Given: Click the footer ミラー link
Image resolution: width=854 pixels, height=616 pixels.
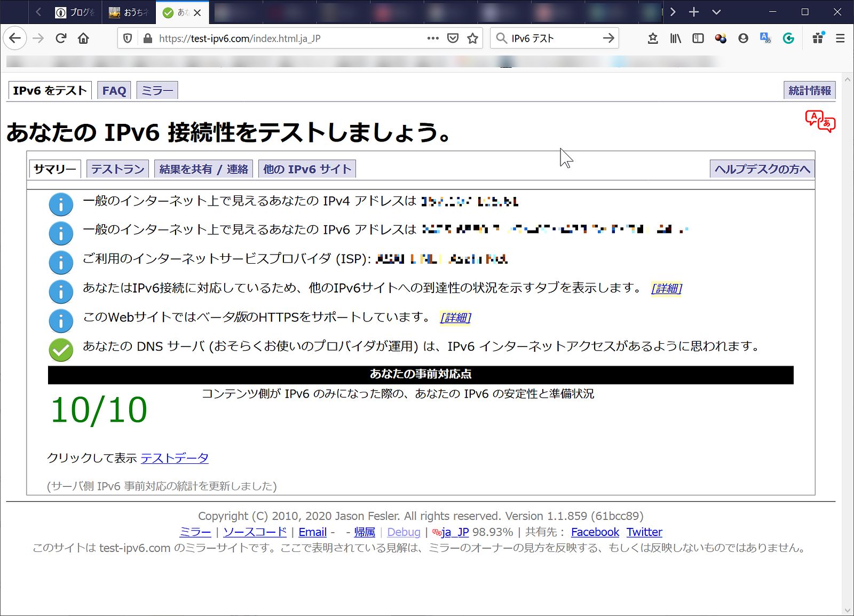Looking at the screenshot, I should coord(195,532).
